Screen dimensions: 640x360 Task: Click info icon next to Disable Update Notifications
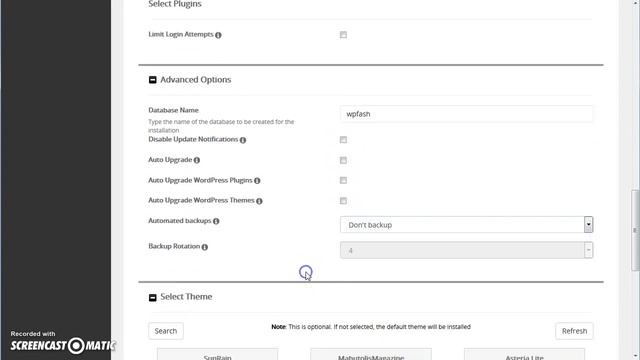[243, 140]
